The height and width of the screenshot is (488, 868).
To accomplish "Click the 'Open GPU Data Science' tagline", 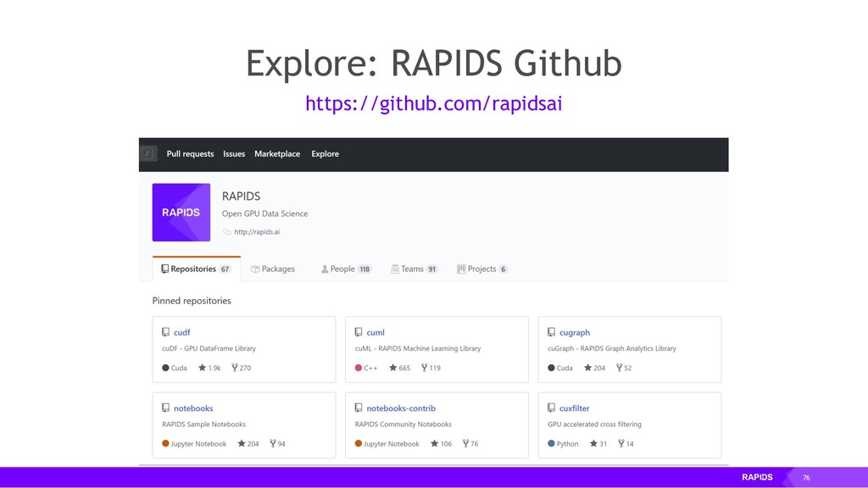I will tap(264, 213).
